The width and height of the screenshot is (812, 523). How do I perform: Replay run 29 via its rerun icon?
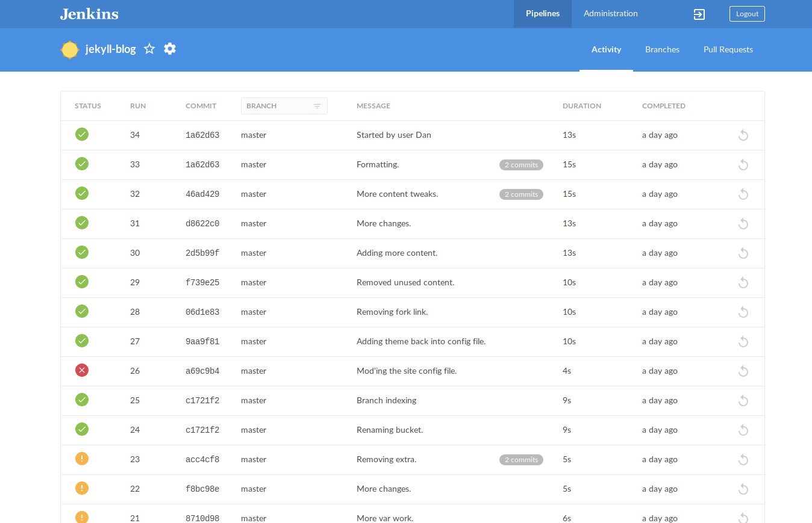pos(743,283)
